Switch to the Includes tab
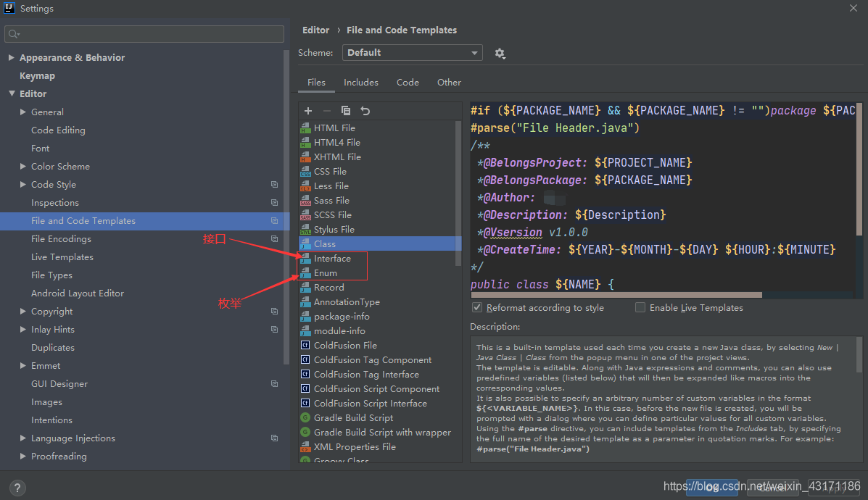Image resolution: width=868 pixels, height=500 pixels. 361,83
